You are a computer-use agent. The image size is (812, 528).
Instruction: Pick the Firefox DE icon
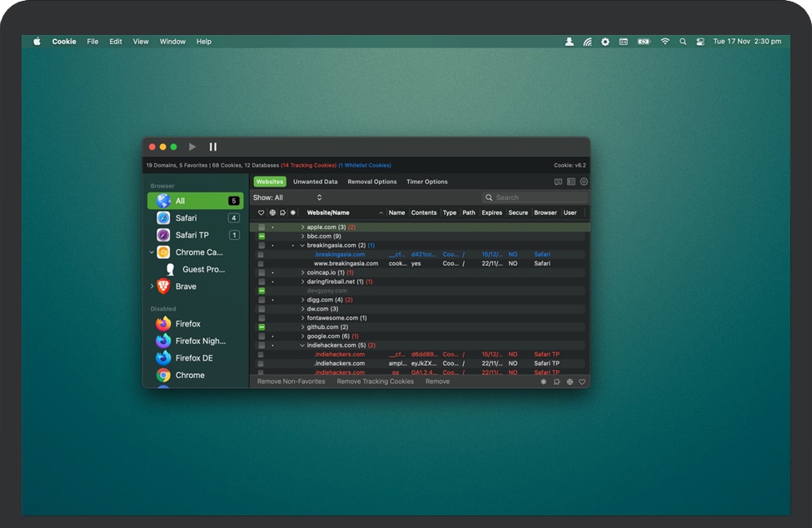point(163,358)
